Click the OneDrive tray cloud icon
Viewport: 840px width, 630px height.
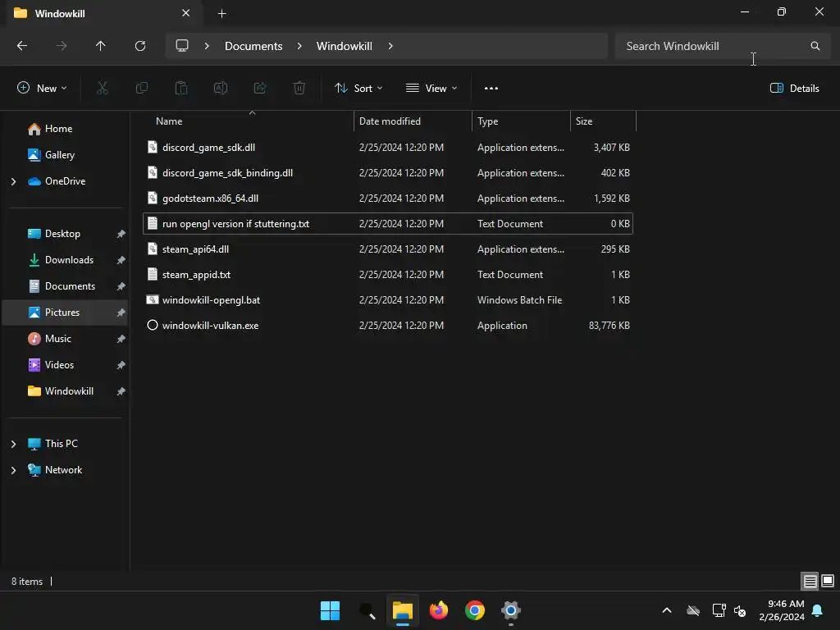click(x=693, y=610)
